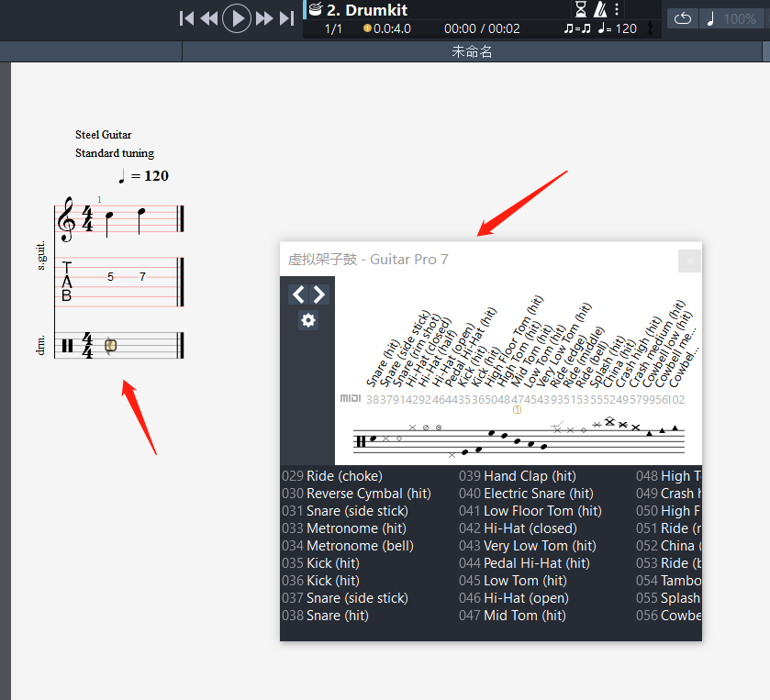
Task: Open the three-dot track options menu
Action: (x=617, y=10)
